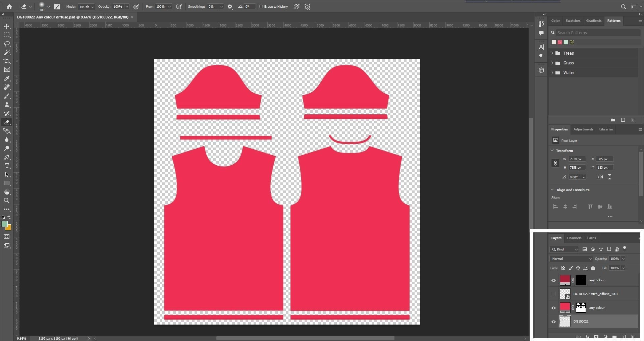Activate the Zoom tool

7,201
